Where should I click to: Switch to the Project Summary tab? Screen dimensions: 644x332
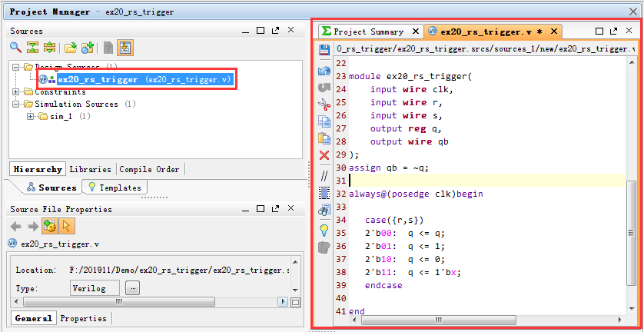[x=366, y=32]
